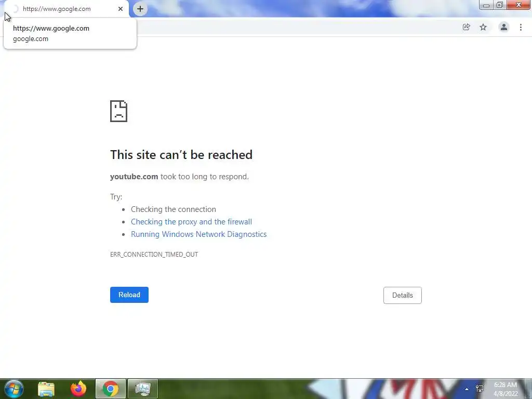Open a new Chrome tab
Viewport: 532px width, 399px height.
click(140, 9)
